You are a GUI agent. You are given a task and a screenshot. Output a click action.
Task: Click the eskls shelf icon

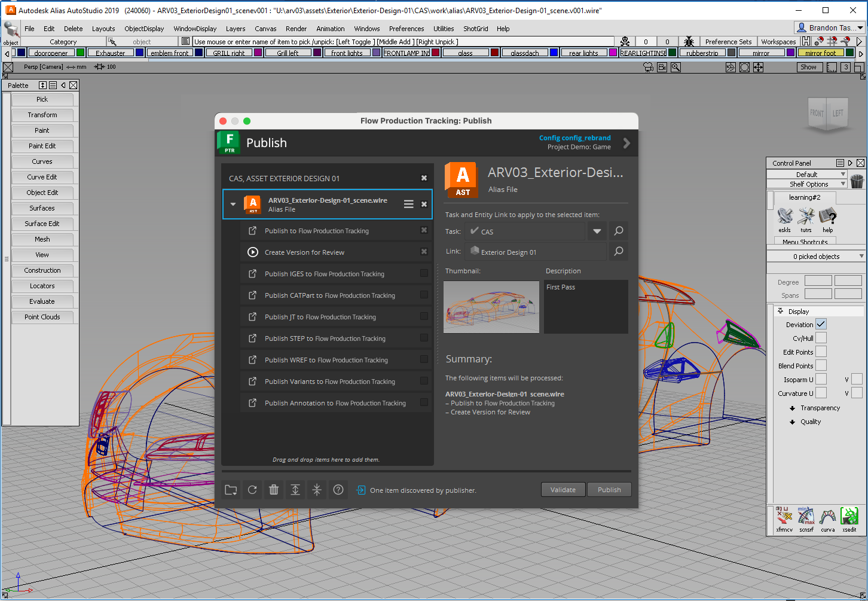point(785,219)
